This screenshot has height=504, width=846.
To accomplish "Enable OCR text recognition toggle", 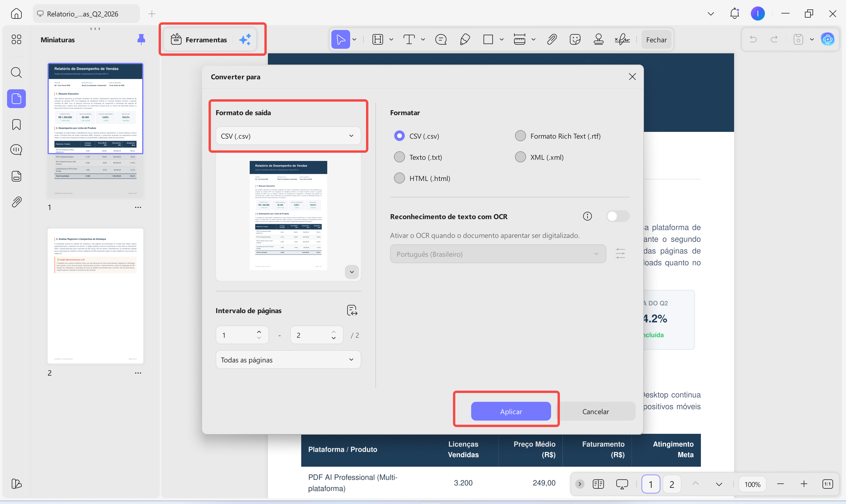I will coord(618,216).
